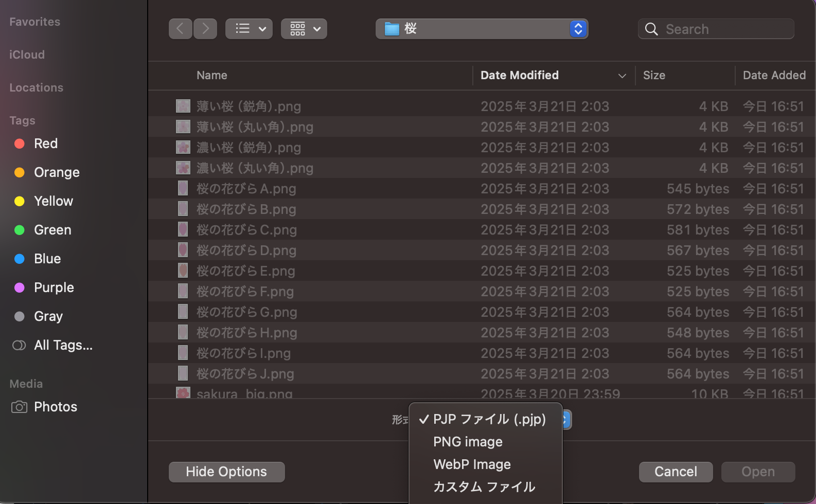Click the forward navigation arrow

click(205, 29)
